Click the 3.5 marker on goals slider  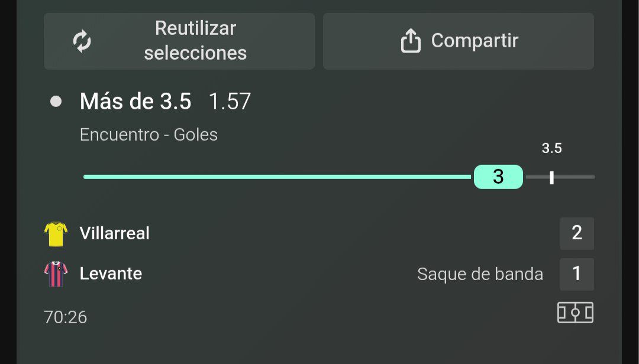[x=551, y=177]
